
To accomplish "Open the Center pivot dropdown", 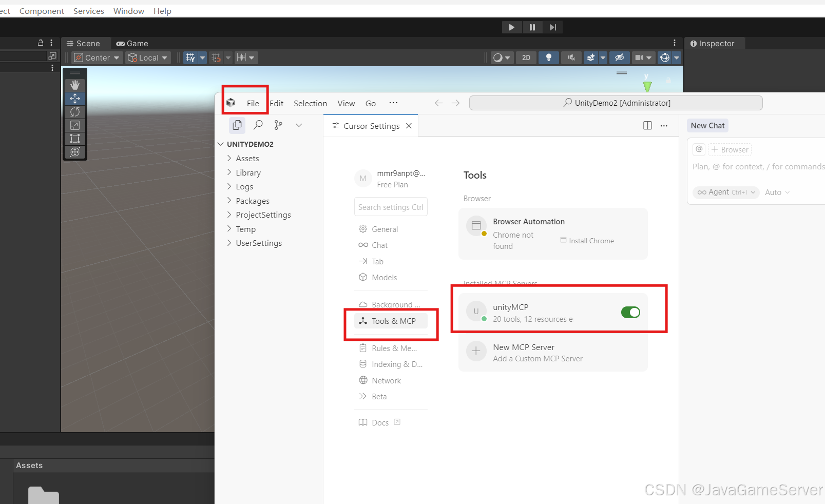I will tap(97, 57).
